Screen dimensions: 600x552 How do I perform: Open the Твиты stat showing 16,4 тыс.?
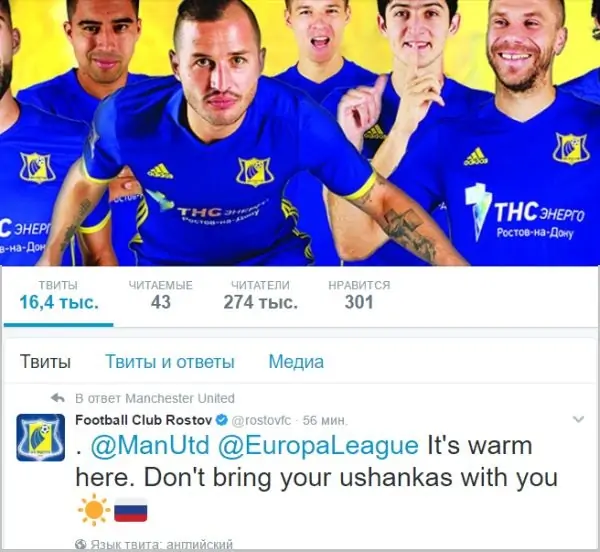(x=59, y=295)
